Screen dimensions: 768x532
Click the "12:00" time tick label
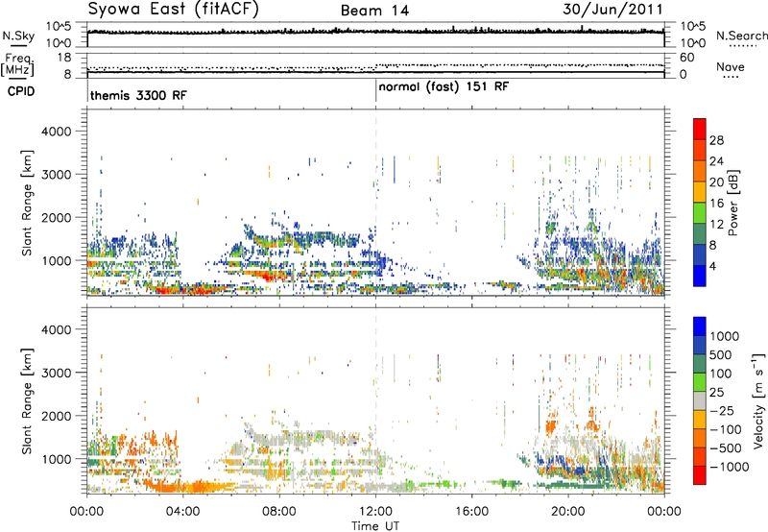[x=375, y=512]
